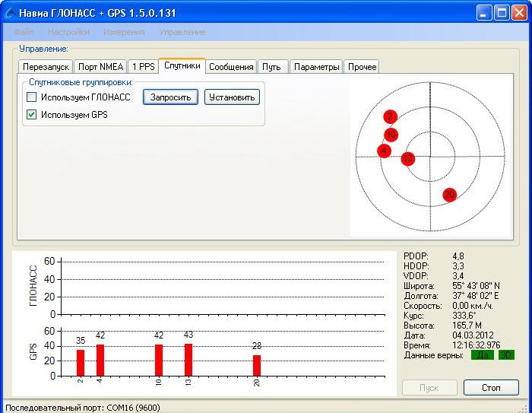Select satellite 10 marker on sky plot
This screenshot has height=413, width=532.
tap(391, 135)
